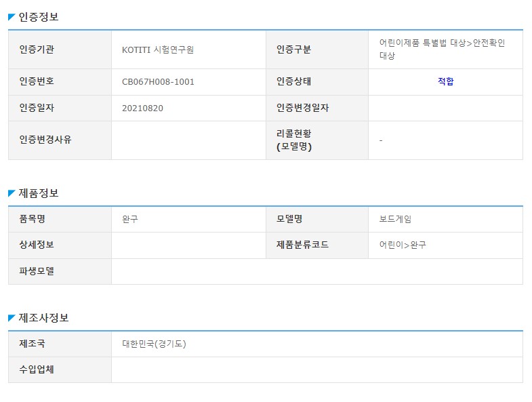
Task: Select the certification number CB067H008-1001
Action: [158, 81]
